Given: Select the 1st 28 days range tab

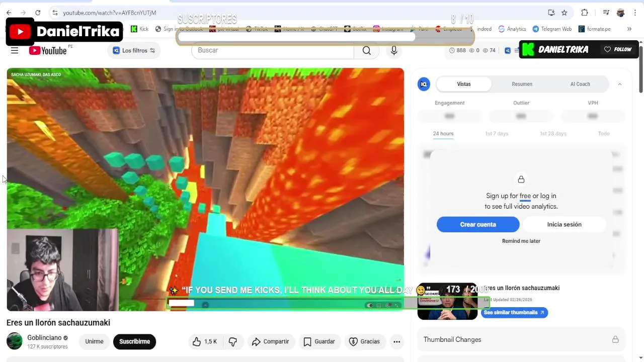Looking at the screenshot, I should (553, 134).
